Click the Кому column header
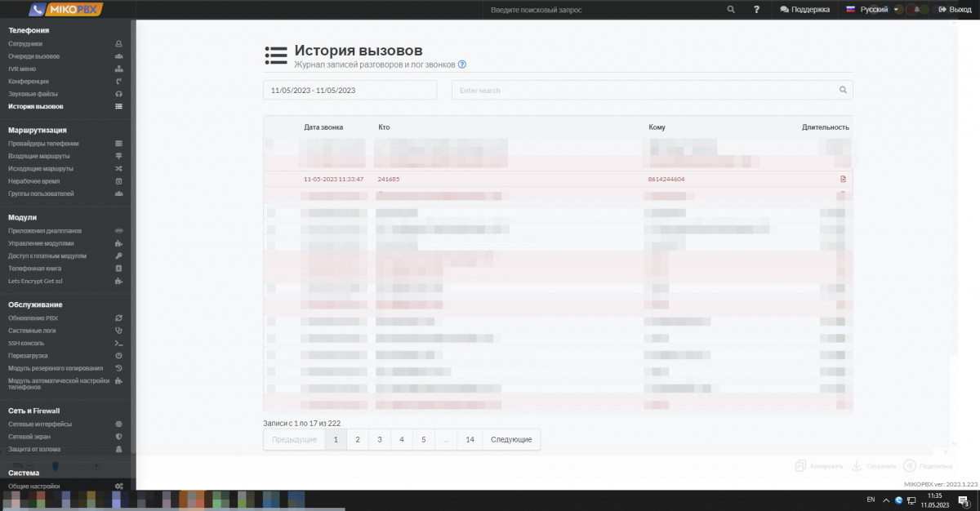The width and height of the screenshot is (980, 511). 657,127
